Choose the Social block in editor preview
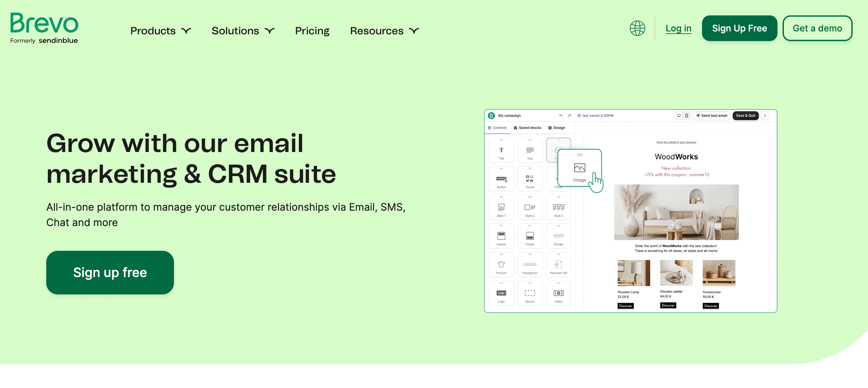 tap(530, 179)
